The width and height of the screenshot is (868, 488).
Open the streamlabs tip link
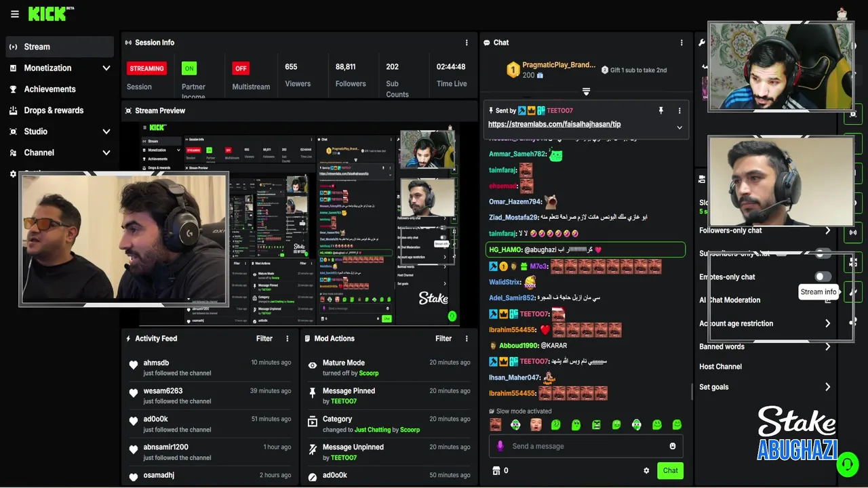(554, 124)
